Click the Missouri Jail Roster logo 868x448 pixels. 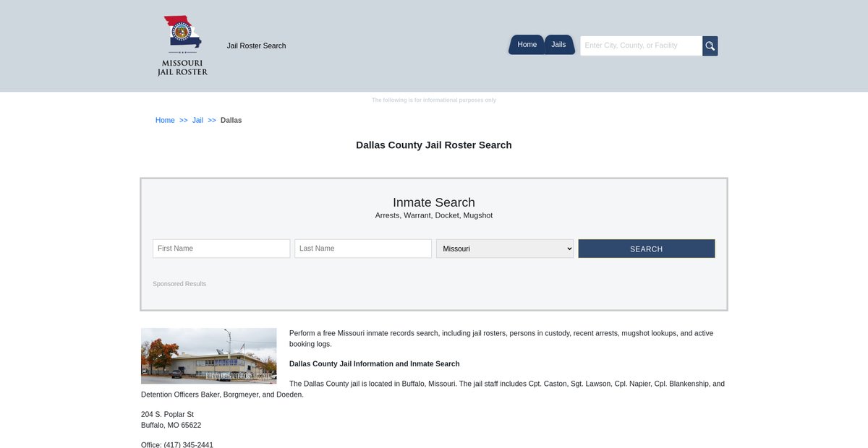click(183, 46)
